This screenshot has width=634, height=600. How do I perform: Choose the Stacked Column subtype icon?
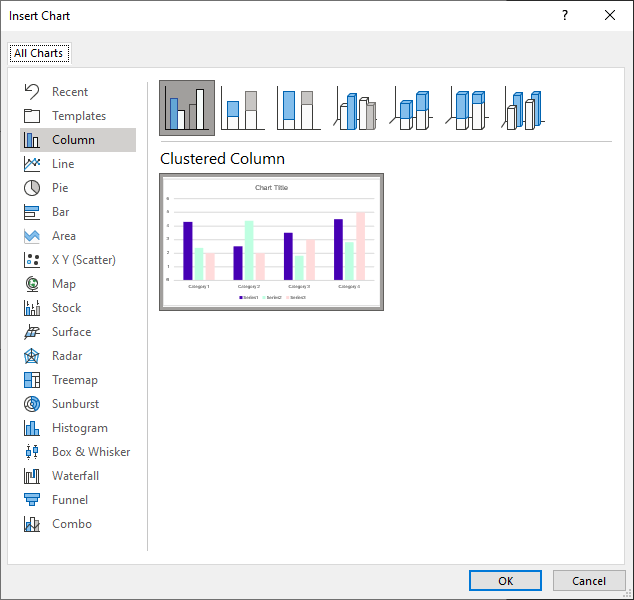tap(243, 108)
